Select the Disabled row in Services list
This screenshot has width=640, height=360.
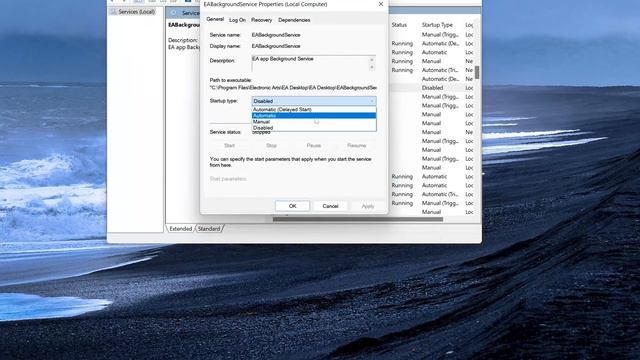(432, 88)
